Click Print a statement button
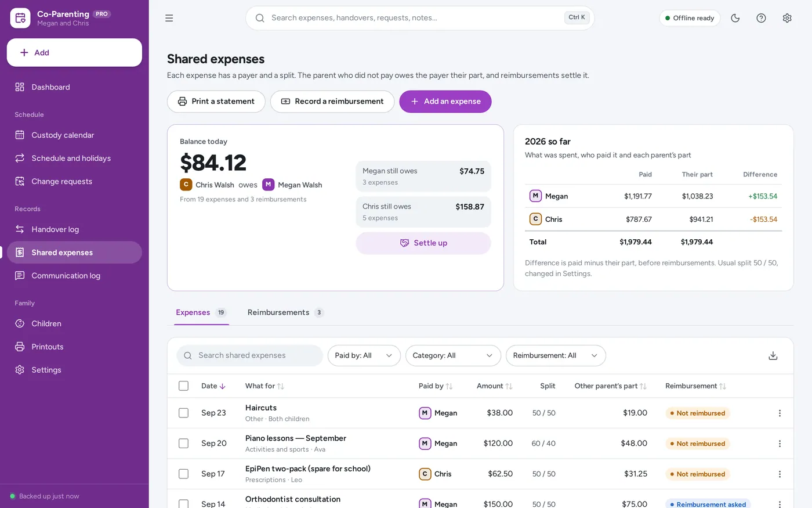The width and height of the screenshot is (812, 508). 216,102
